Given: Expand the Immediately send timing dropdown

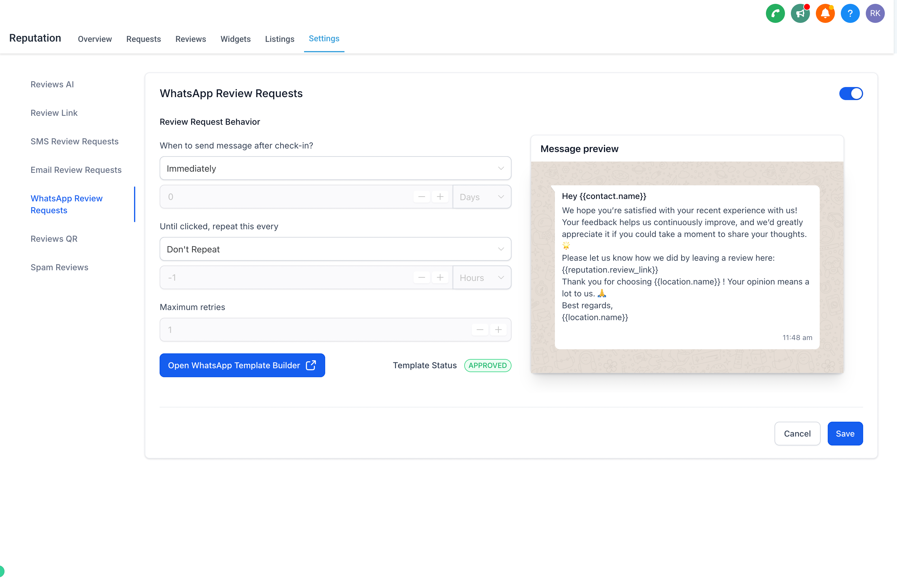Looking at the screenshot, I should (x=335, y=168).
